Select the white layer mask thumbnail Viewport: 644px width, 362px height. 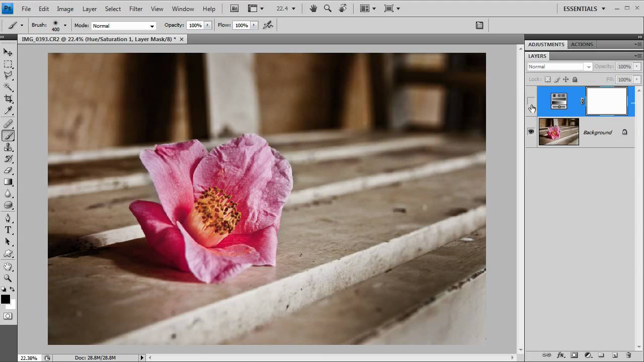pos(607,101)
